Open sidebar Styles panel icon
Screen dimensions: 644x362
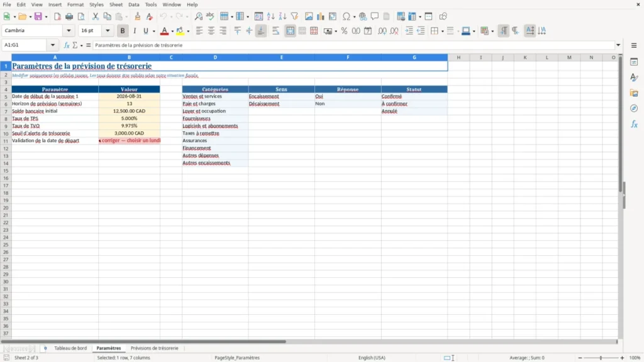[x=634, y=77]
